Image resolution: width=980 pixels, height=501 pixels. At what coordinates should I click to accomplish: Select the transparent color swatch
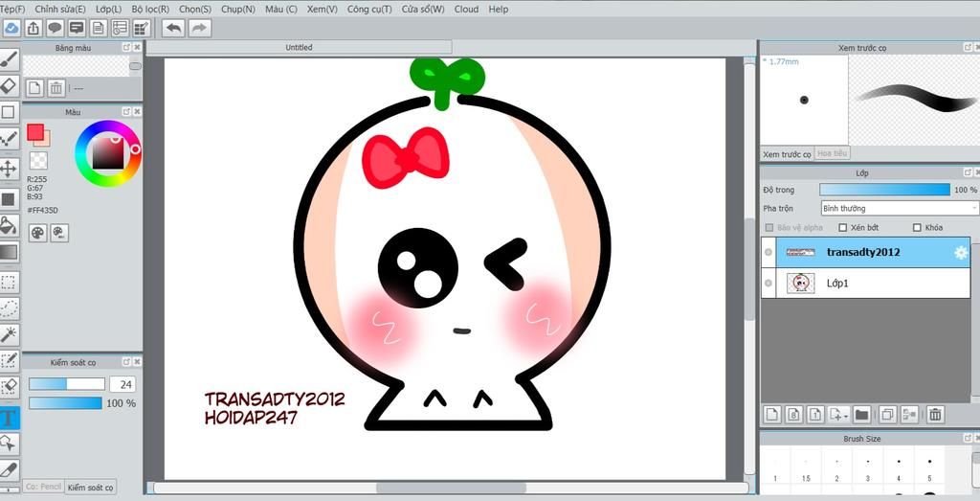[38, 161]
